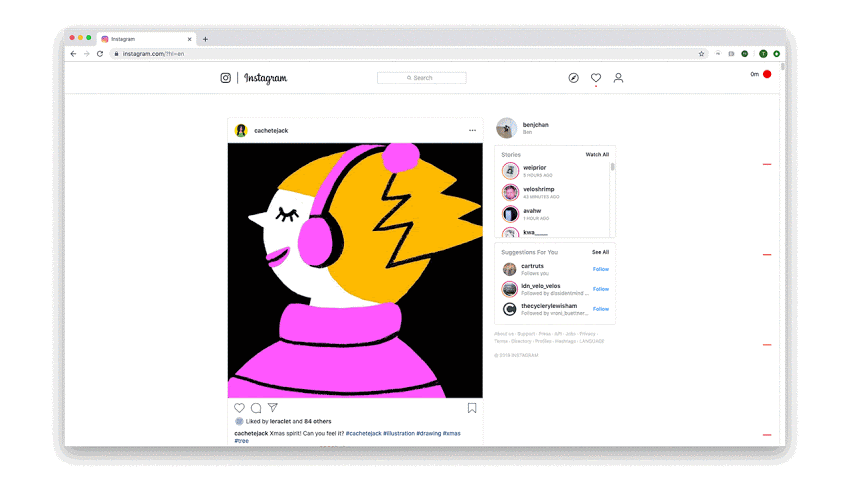Open benjchan's profile picture
The height and width of the screenshot is (478, 850).
tap(507, 128)
